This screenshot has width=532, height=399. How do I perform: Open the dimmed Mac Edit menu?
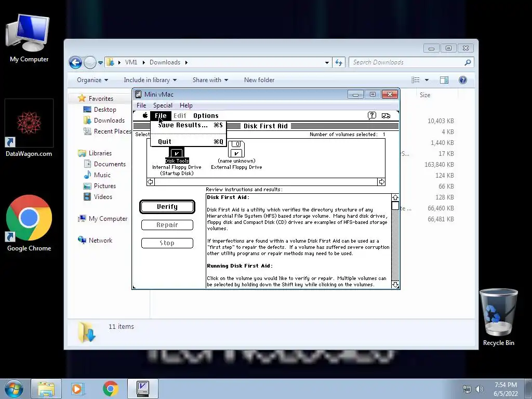(x=180, y=116)
